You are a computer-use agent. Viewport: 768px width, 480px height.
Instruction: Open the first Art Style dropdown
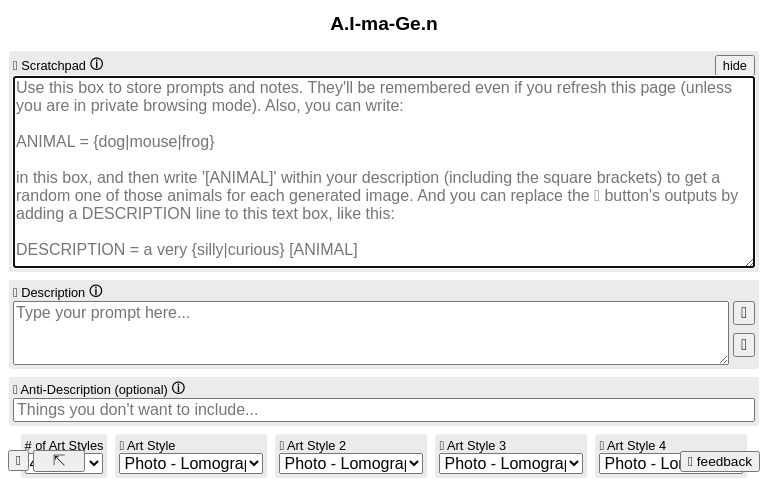pyautogui.click(x=191, y=463)
